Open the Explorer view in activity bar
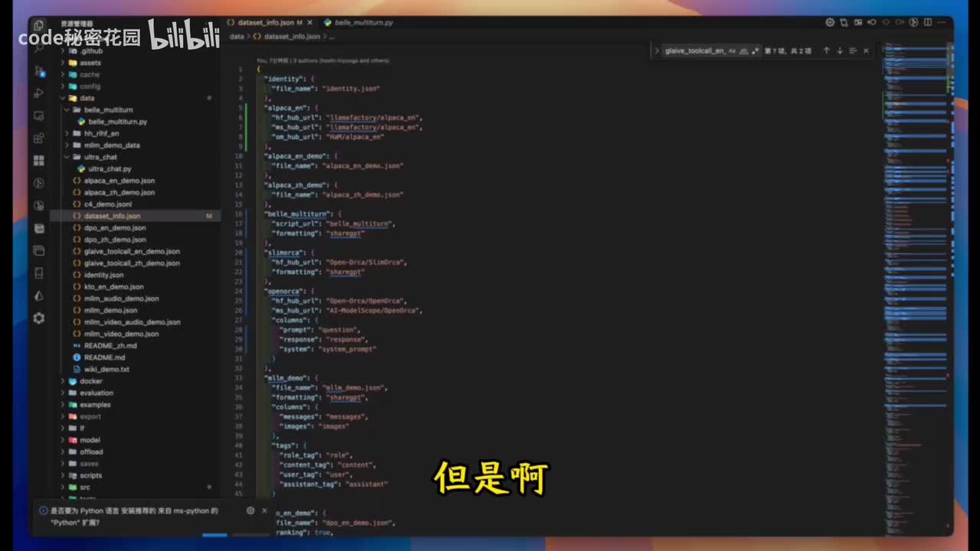 39,26
